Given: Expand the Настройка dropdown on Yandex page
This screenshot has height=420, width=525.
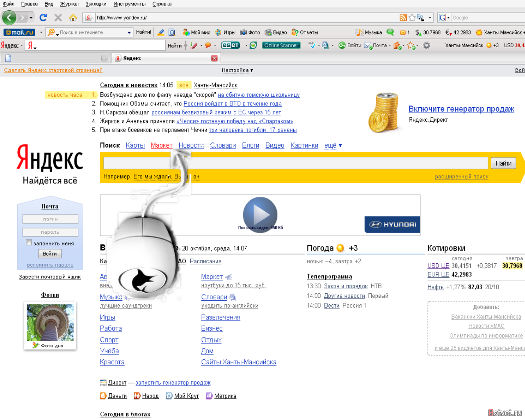Looking at the screenshot, I should pyautogui.click(x=237, y=70).
